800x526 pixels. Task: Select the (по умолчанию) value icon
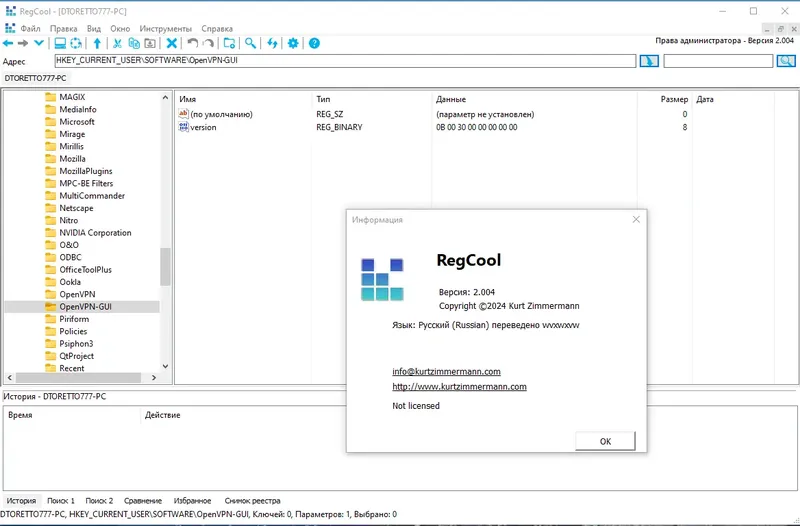[184, 114]
